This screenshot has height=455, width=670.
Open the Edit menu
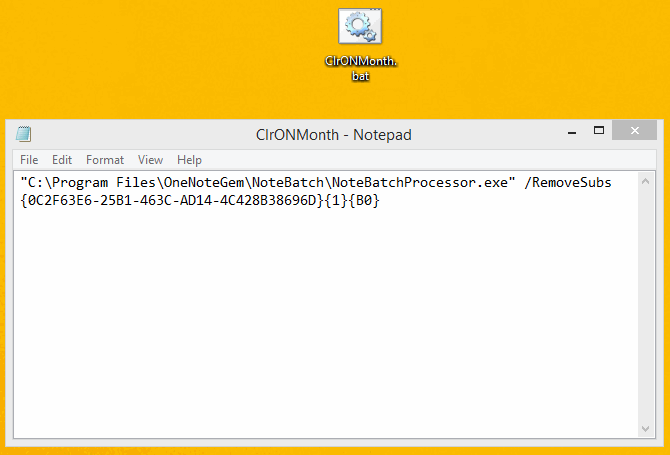(x=62, y=160)
